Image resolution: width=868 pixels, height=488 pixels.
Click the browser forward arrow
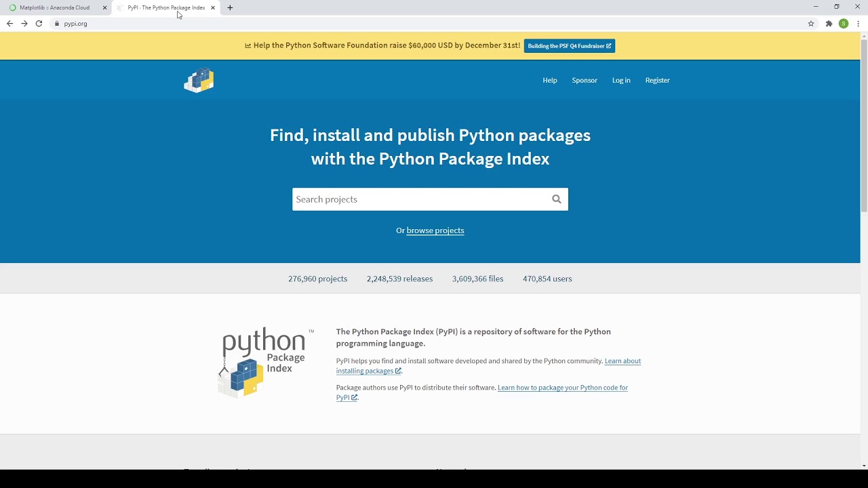24,24
